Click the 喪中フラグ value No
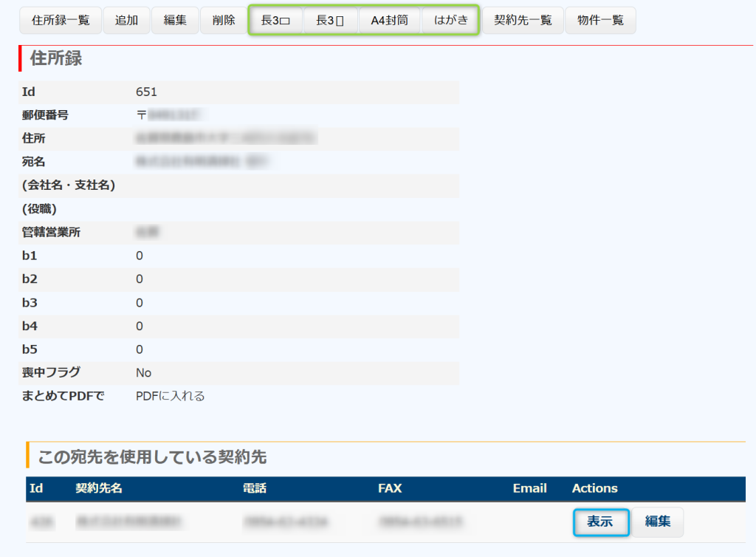Image resolution: width=756 pixels, height=557 pixels. coord(143,373)
